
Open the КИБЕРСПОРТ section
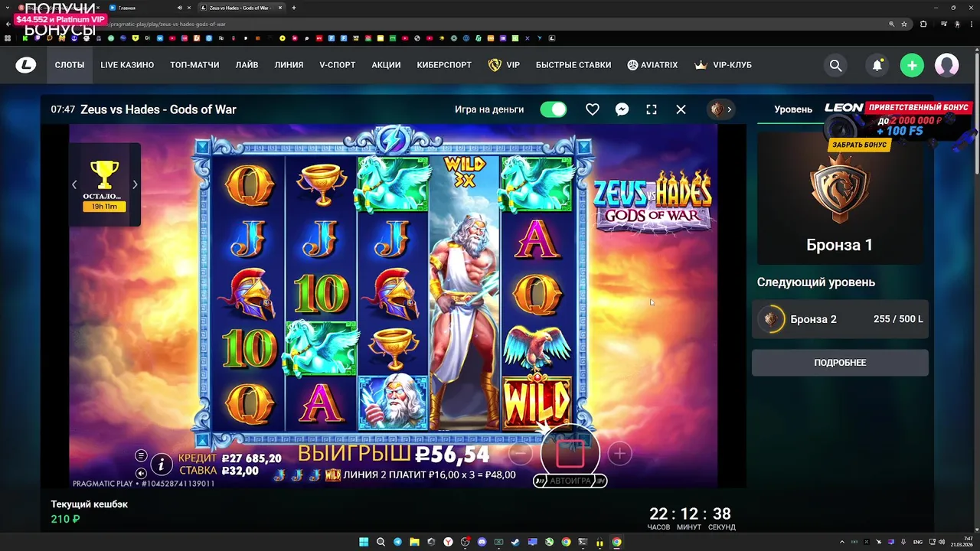[444, 65]
